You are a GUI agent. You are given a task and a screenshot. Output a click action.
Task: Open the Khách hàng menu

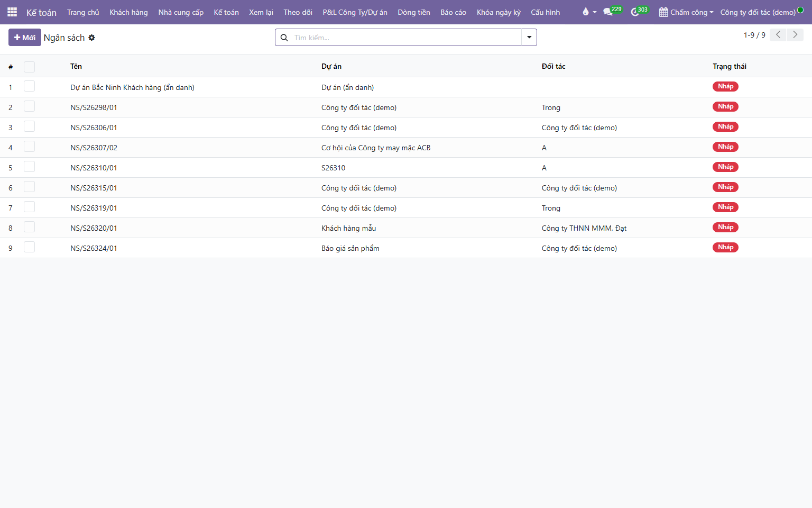pyautogui.click(x=128, y=12)
